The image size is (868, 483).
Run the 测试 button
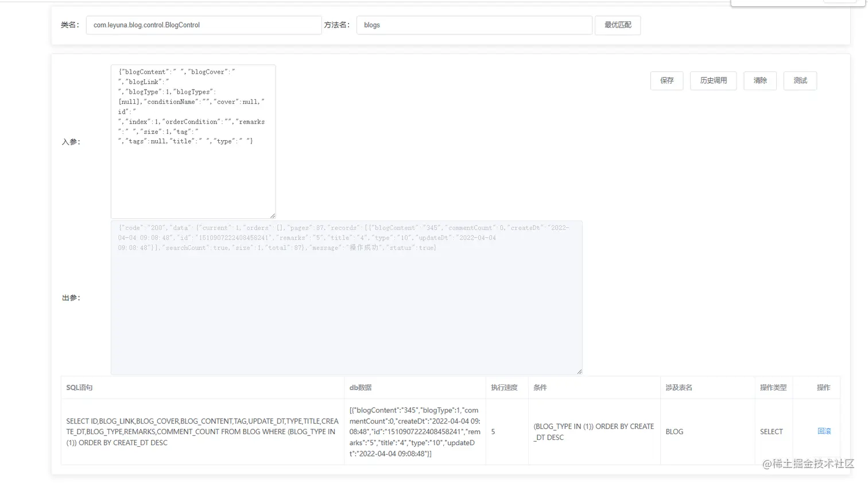point(800,80)
